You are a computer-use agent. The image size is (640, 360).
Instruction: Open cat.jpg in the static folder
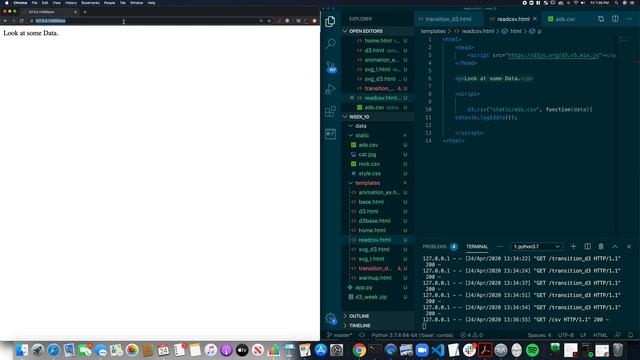click(367, 154)
